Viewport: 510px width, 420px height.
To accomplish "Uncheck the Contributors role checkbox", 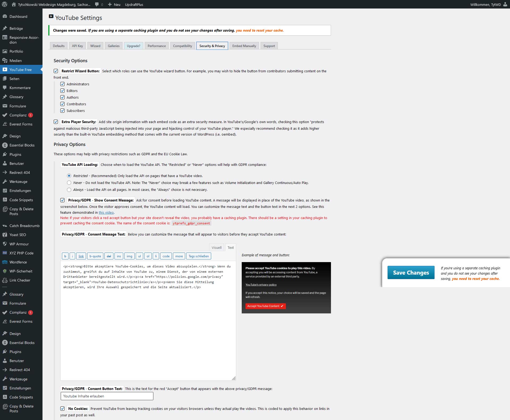I will (62, 104).
